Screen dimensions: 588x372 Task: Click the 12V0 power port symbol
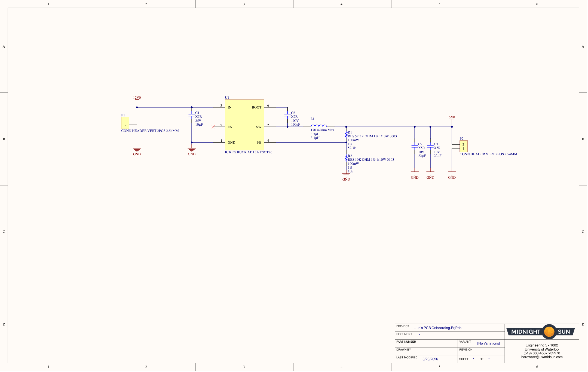(x=137, y=100)
